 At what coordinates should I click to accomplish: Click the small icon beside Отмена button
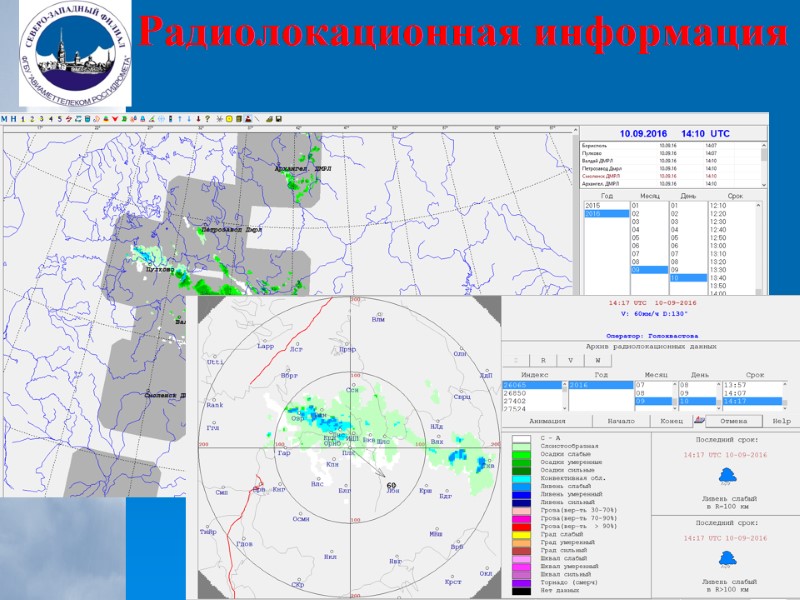pos(699,420)
